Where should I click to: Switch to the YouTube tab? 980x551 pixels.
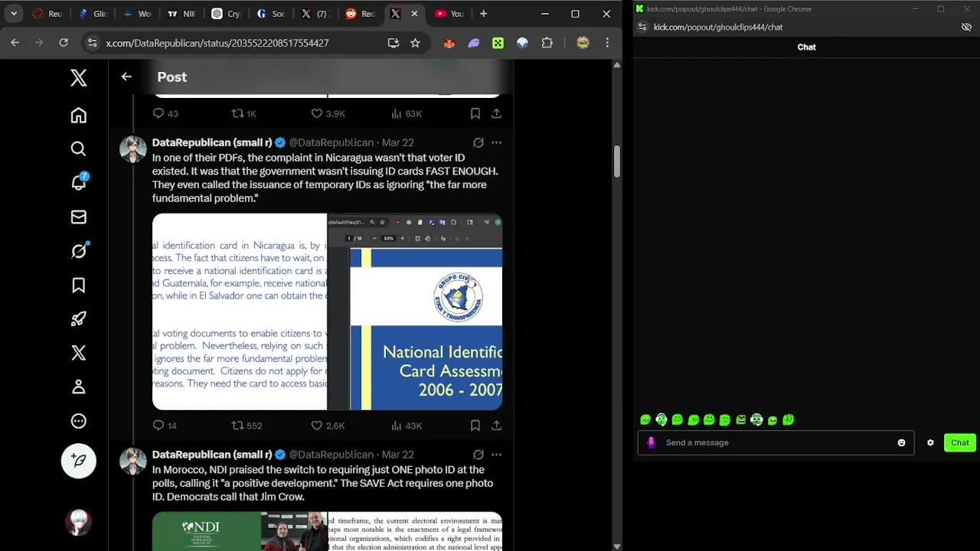449,14
